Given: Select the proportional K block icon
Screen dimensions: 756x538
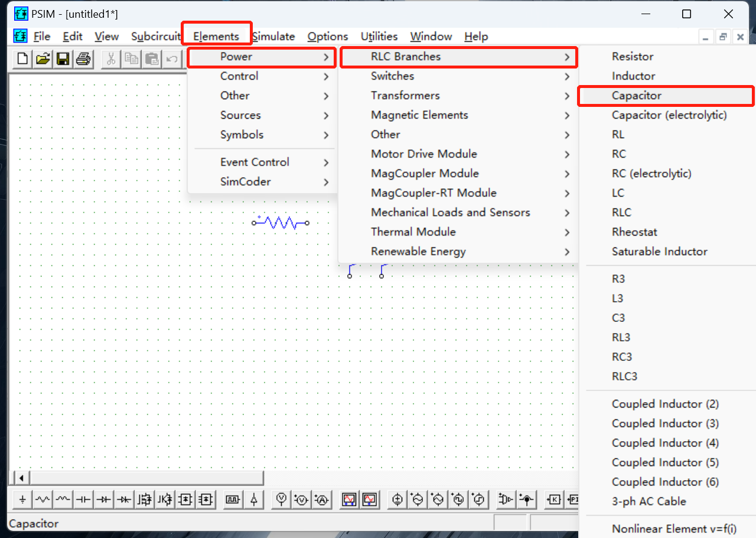Looking at the screenshot, I should click(554, 500).
